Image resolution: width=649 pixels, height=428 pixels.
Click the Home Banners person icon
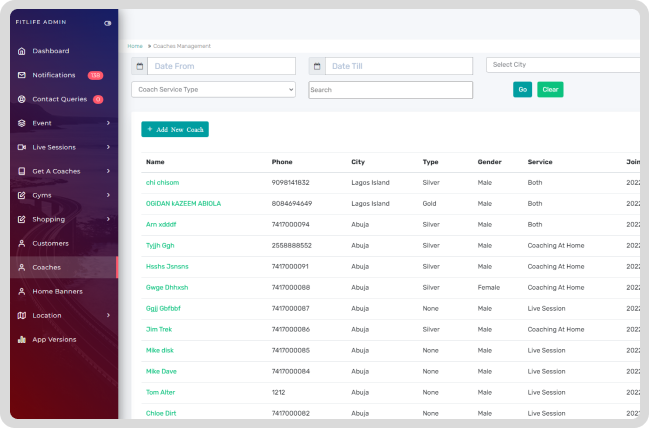(x=22, y=291)
